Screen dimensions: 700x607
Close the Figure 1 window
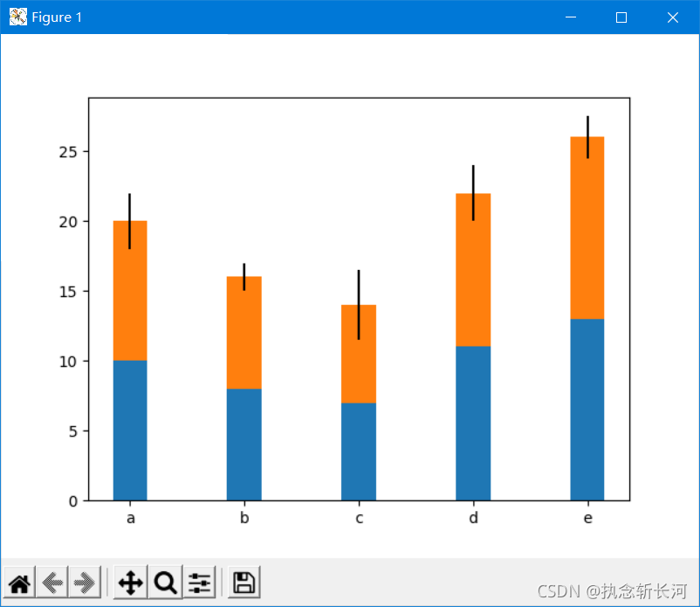[x=673, y=17]
